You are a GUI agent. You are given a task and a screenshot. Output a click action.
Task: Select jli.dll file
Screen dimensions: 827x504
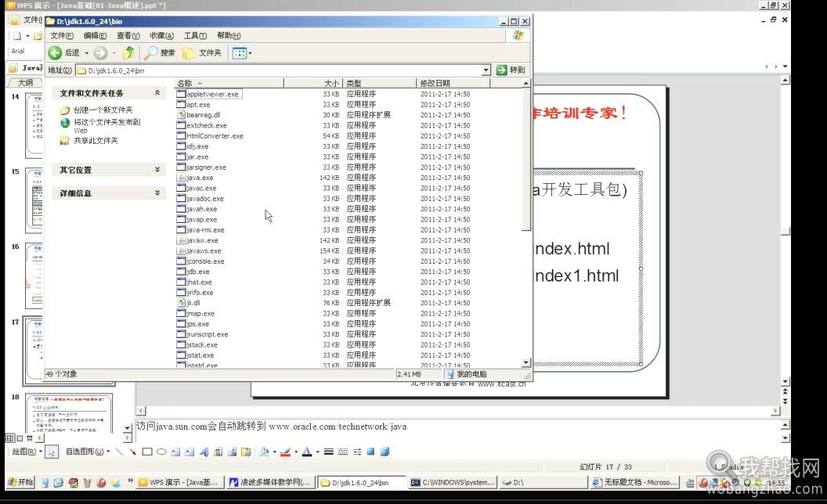point(193,303)
